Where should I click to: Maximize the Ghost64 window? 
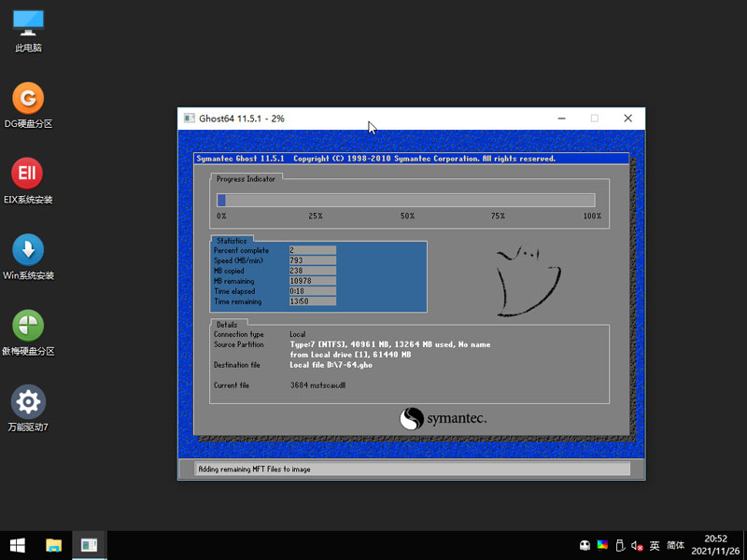click(x=595, y=119)
